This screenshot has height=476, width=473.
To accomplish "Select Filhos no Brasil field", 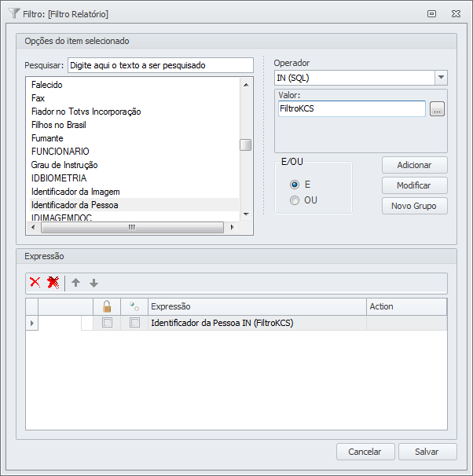I will point(59,125).
